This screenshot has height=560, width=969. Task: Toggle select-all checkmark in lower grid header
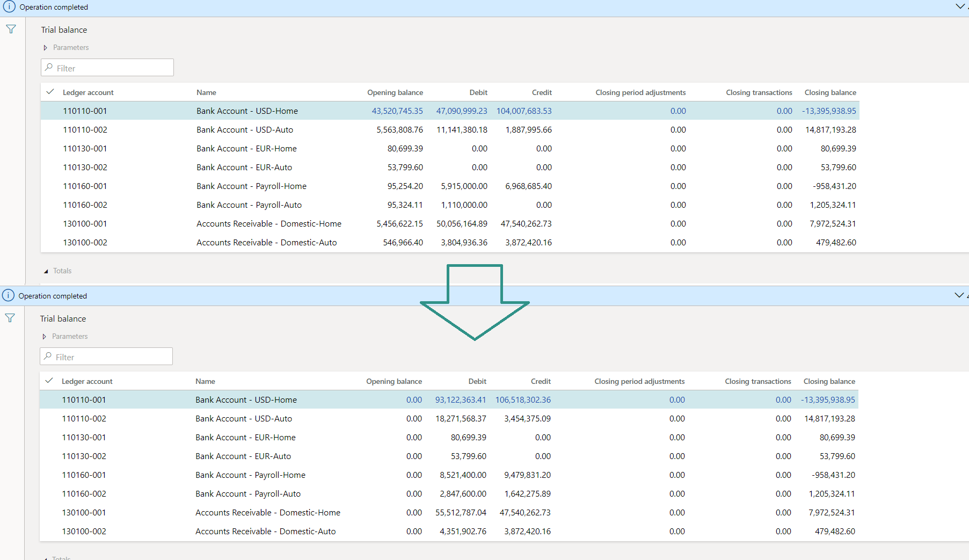(x=49, y=381)
